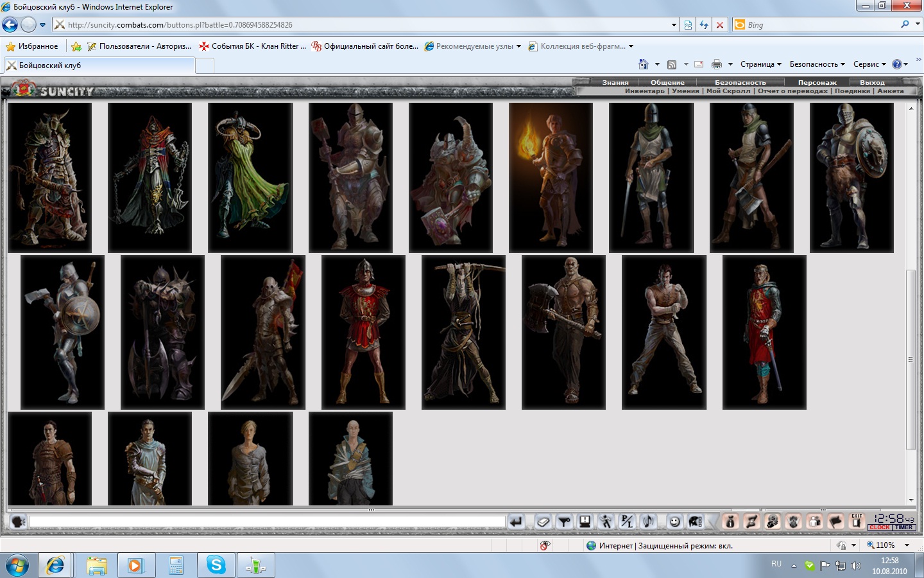Open the Персонаж menu
Image resolution: width=924 pixels, height=578 pixels.
[817, 82]
